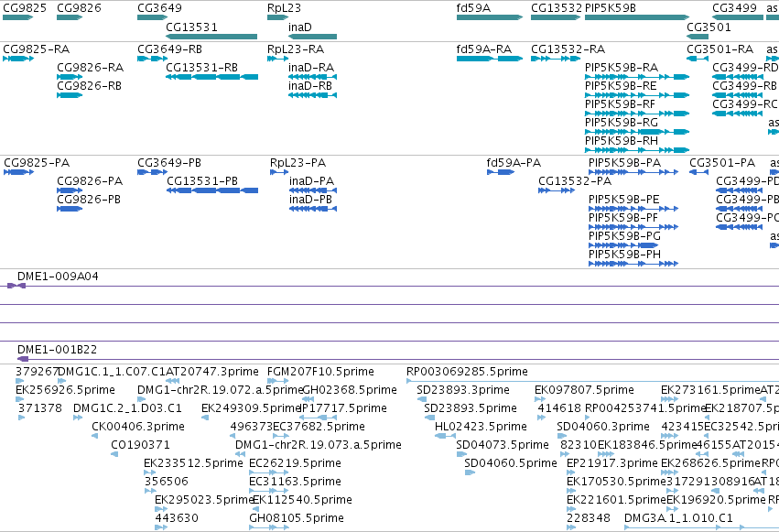Select EST CK00406.3prime
The width and height of the screenshot is (779, 532).
click(138, 427)
